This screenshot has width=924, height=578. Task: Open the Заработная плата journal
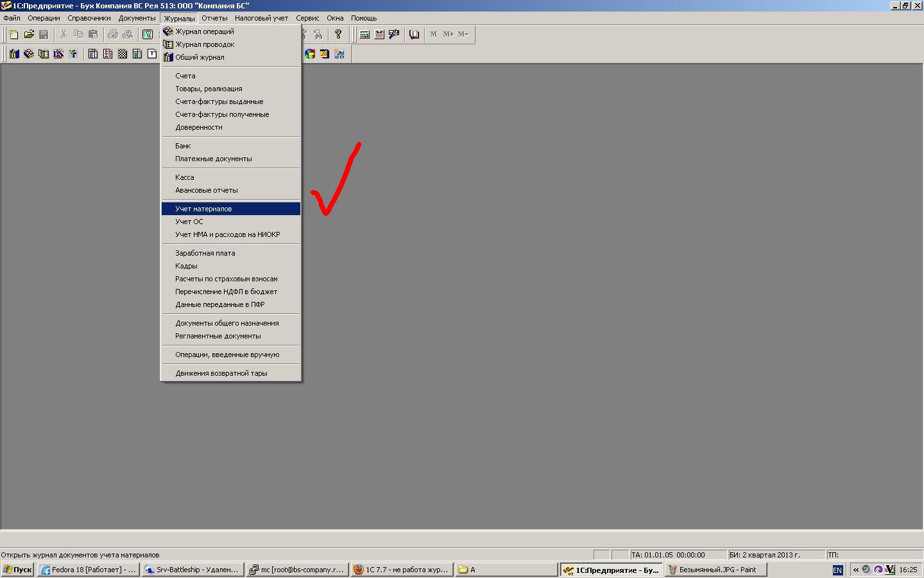point(231,253)
